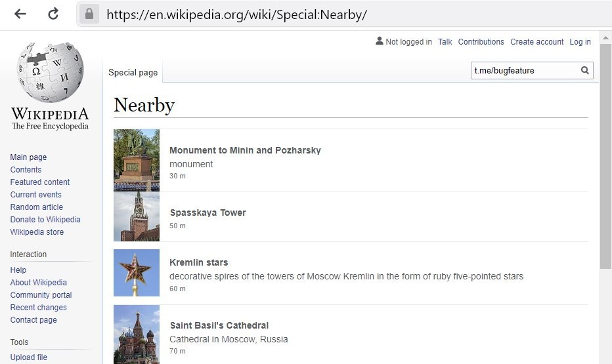The image size is (612, 364).
Task: Open the Kremlin stars thumbnail image
Action: tap(137, 273)
